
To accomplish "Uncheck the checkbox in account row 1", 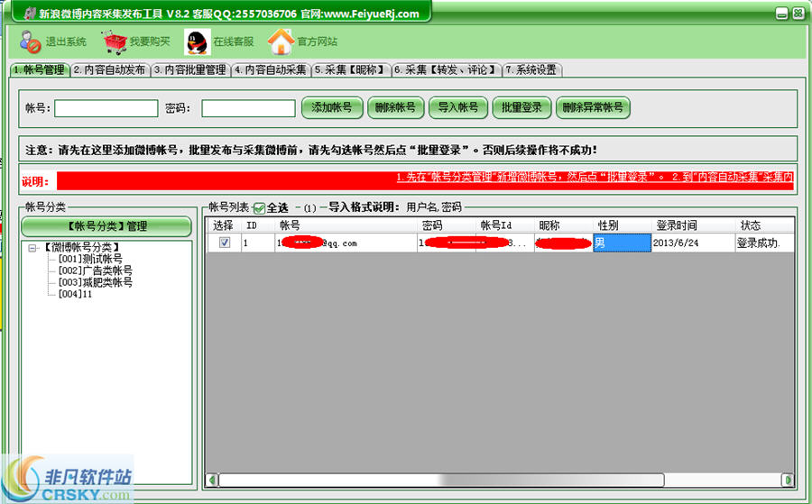I will (x=225, y=243).
